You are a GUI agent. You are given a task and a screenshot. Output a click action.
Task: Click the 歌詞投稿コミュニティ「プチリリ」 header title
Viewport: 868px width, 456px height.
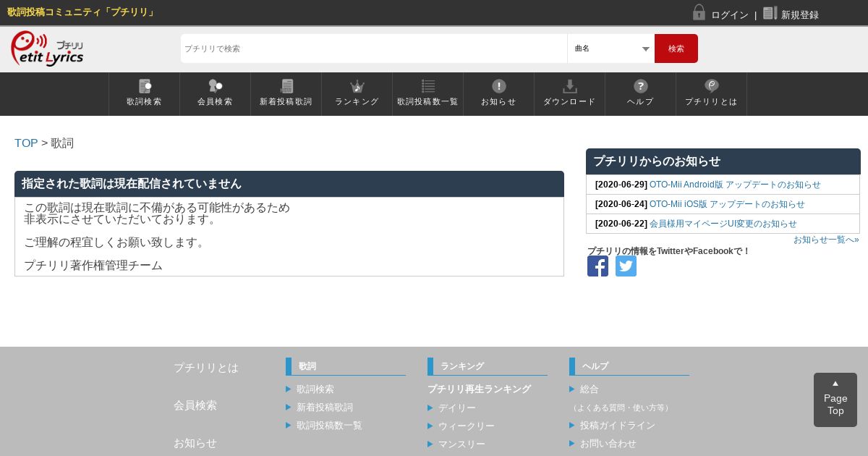pyautogui.click(x=82, y=12)
